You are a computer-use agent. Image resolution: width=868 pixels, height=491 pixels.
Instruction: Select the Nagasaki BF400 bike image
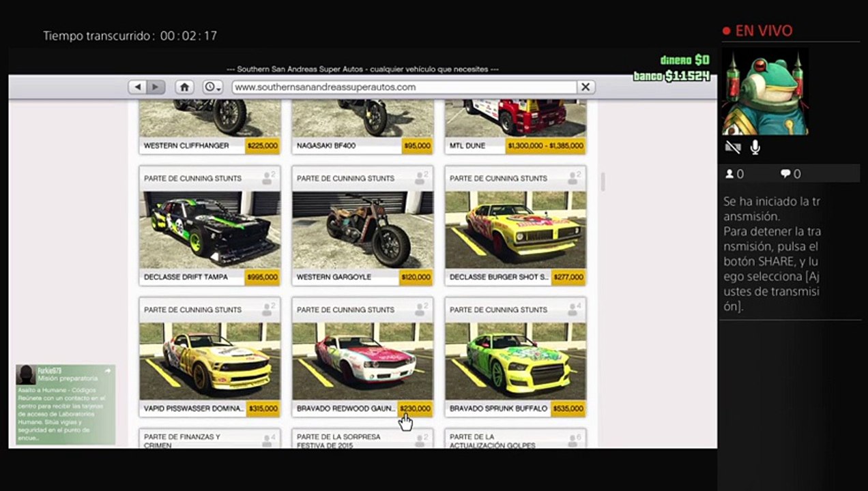tap(362, 119)
